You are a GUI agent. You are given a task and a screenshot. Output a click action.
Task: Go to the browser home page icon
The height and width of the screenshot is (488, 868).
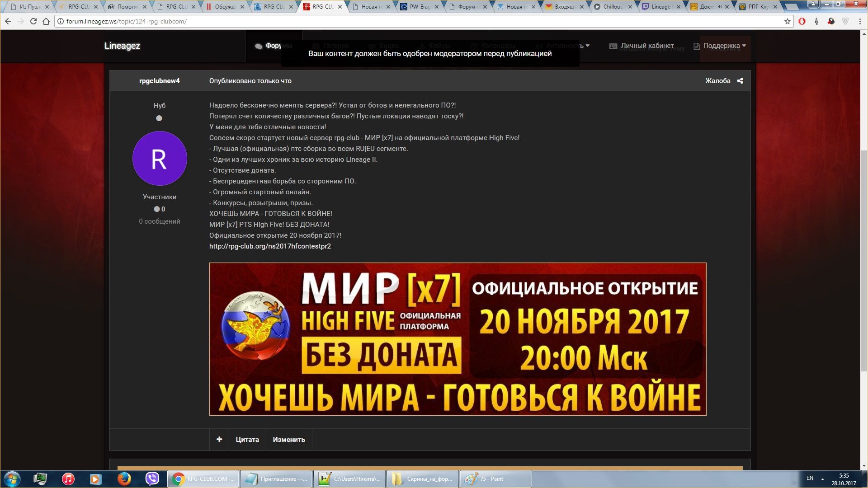click(x=46, y=21)
